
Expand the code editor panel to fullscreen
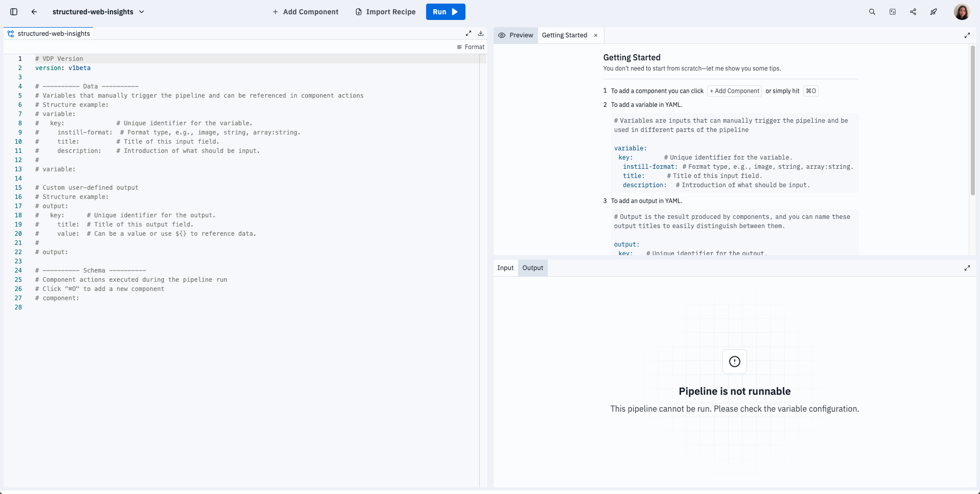pos(468,33)
